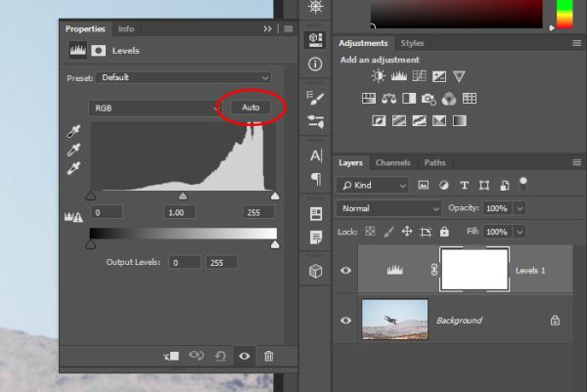This screenshot has width=587, height=392.
Task: Add a Vibrance adjustment
Action: point(459,76)
